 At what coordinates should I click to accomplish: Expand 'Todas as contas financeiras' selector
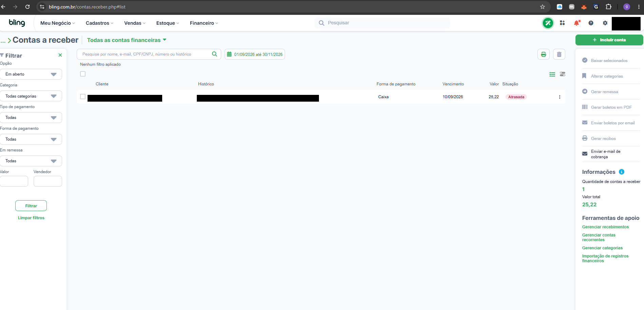click(127, 40)
